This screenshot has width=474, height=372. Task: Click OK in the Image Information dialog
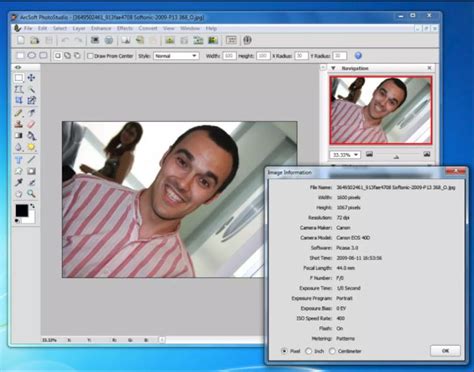[x=445, y=351]
